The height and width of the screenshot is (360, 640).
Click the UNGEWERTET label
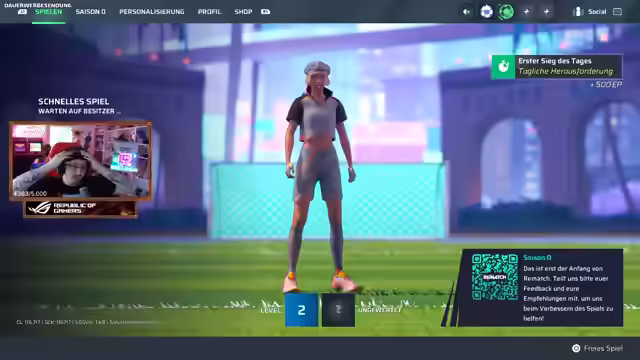point(380,310)
